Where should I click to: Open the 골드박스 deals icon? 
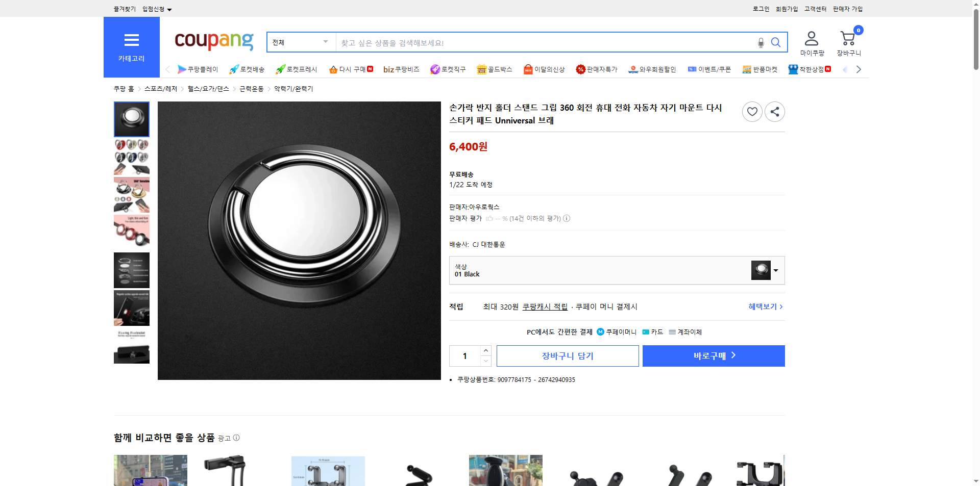click(481, 69)
